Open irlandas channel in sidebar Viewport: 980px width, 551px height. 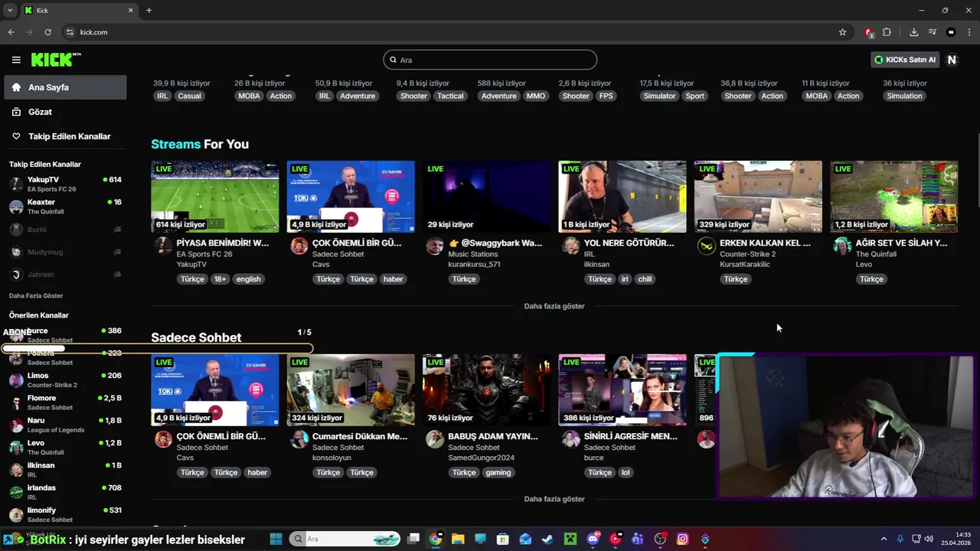pyautogui.click(x=65, y=492)
